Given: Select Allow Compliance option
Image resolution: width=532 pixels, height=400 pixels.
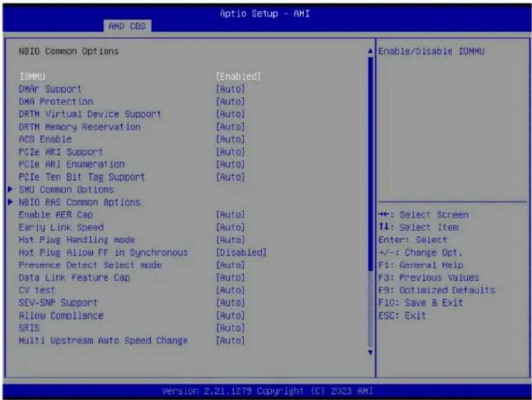Looking at the screenshot, I should pos(61,315).
